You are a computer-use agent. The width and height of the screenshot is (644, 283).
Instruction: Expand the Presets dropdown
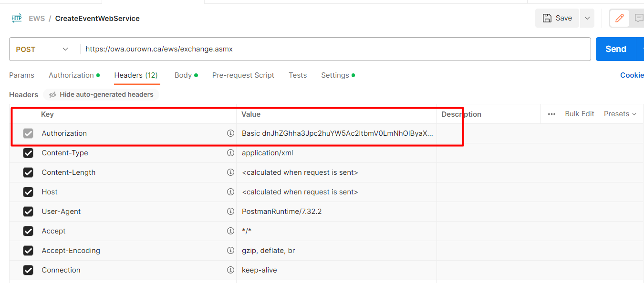(620, 114)
